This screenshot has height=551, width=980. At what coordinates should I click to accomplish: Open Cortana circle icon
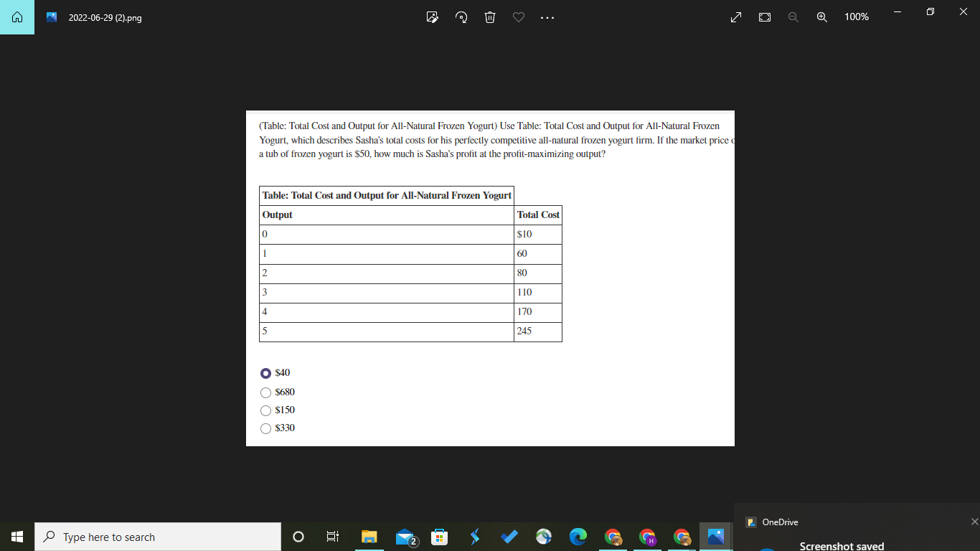(x=298, y=537)
